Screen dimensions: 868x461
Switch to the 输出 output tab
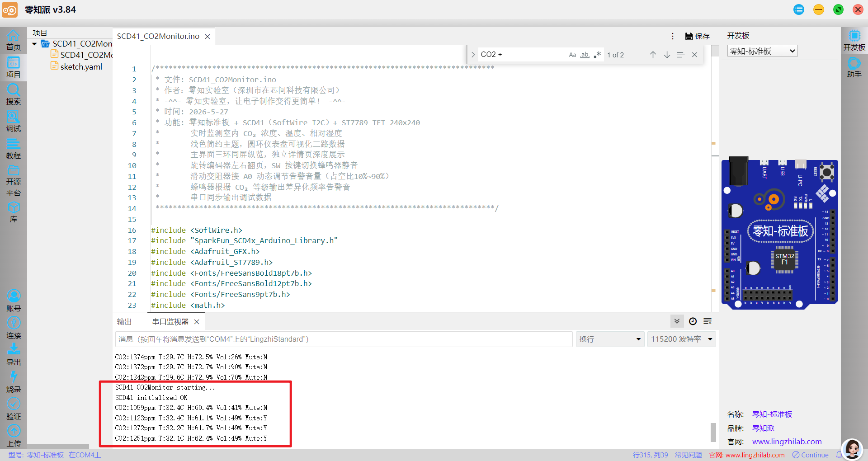click(124, 322)
